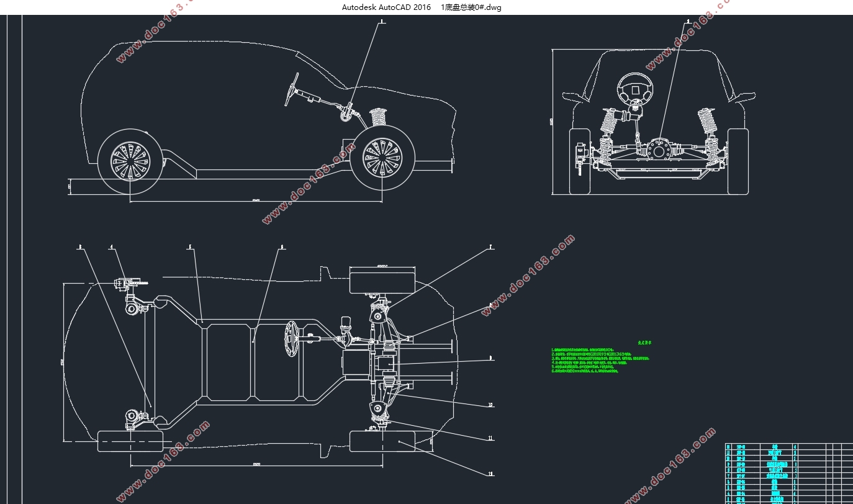853x504 pixels.
Task: Select the green technical requirements note block
Action: coord(601,361)
